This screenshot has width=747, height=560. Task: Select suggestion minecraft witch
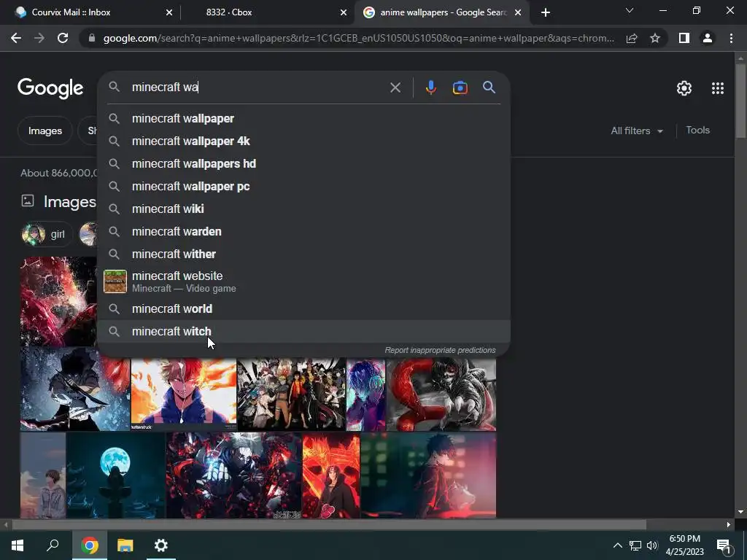tap(303, 332)
